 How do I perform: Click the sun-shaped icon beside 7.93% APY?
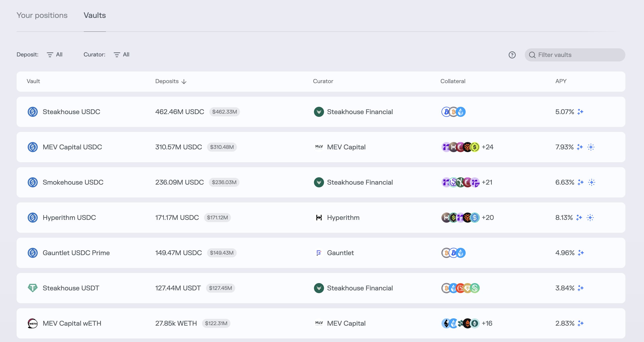click(x=591, y=147)
